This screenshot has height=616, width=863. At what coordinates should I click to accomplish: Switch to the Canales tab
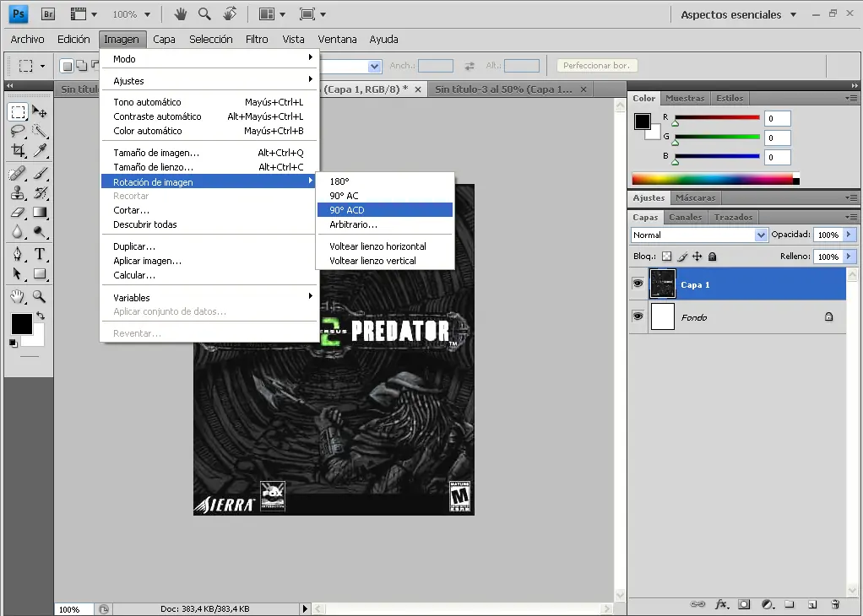[x=685, y=217]
